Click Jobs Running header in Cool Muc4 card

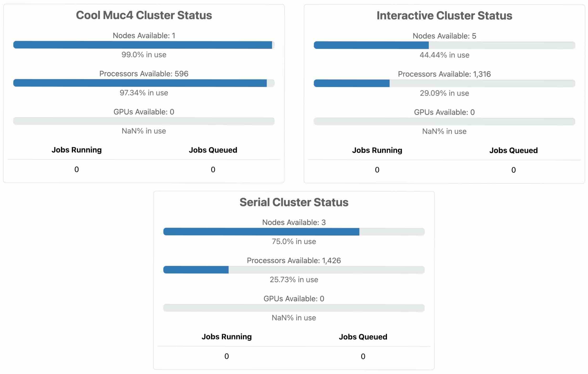point(76,150)
